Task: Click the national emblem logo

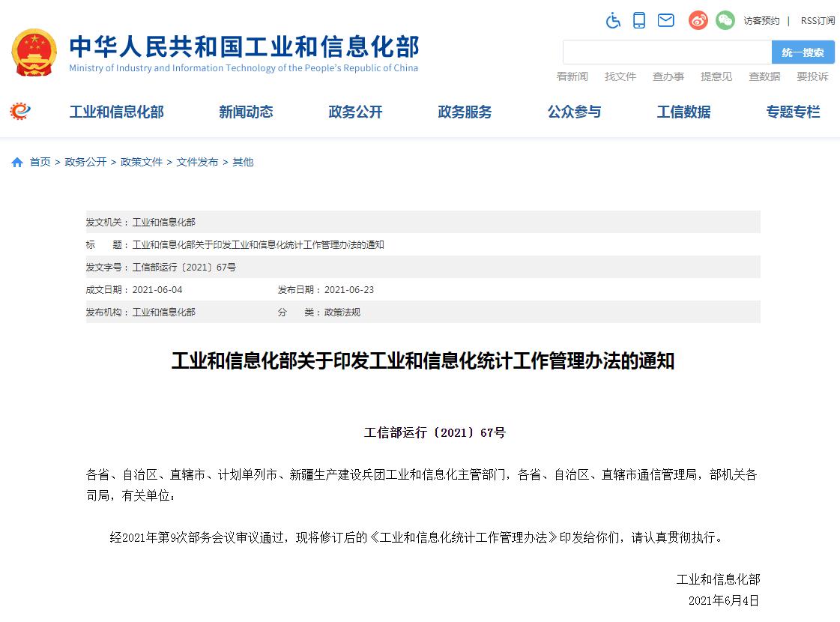Action: click(34, 52)
